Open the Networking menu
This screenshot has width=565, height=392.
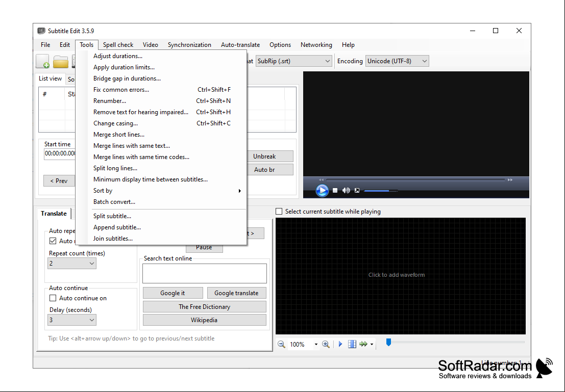[316, 45]
